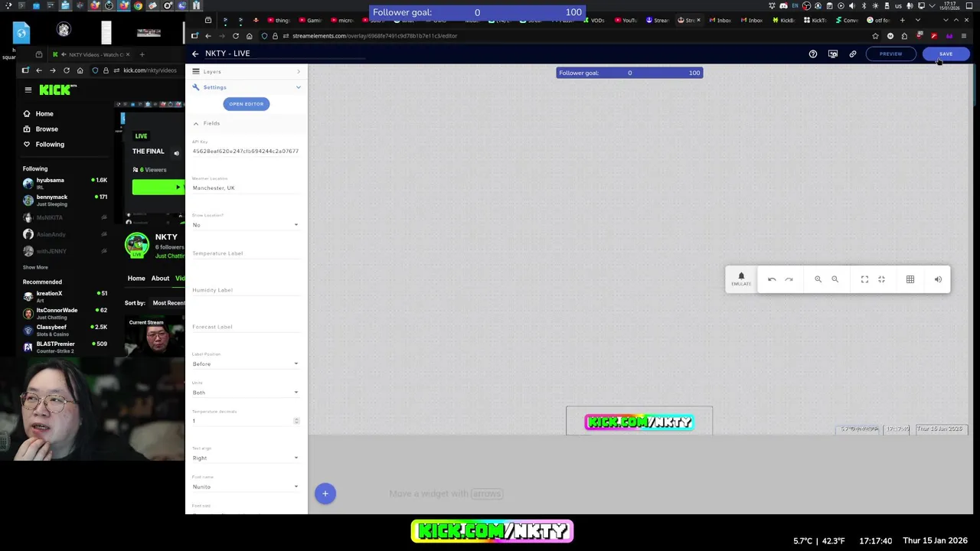The width and height of the screenshot is (980, 551).
Task: Open the Show Location dropdown
Action: click(246, 224)
